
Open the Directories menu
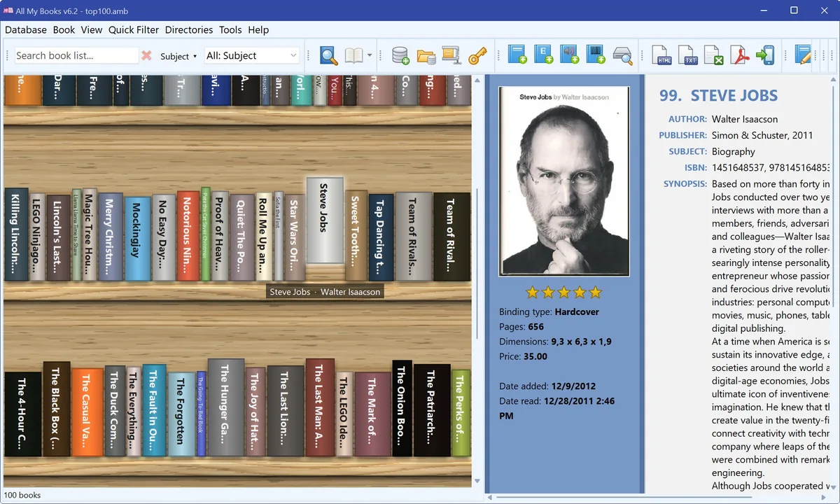[x=189, y=29]
